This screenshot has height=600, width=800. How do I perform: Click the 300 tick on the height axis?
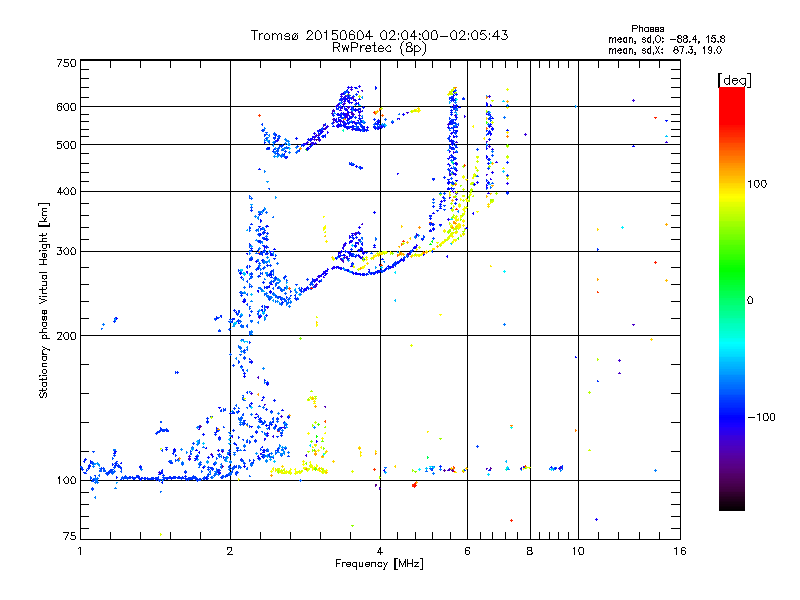[x=66, y=252]
